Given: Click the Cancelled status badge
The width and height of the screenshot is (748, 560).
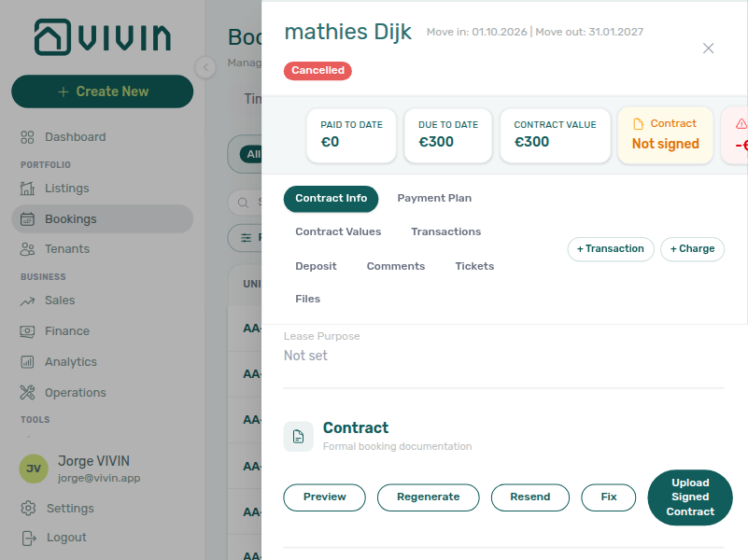Looking at the screenshot, I should (318, 71).
